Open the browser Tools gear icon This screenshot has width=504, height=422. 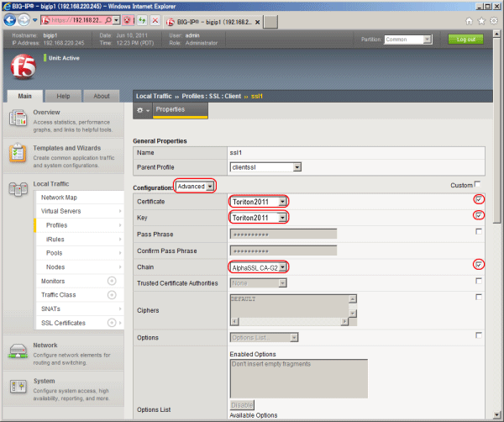pos(494,21)
